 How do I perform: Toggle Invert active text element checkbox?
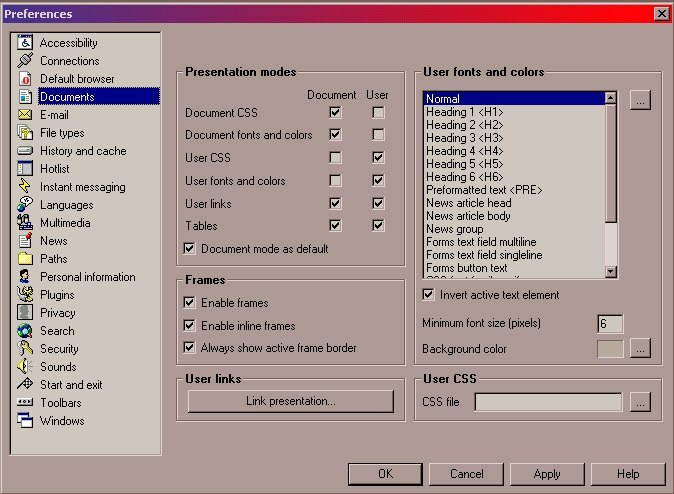(x=429, y=295)
